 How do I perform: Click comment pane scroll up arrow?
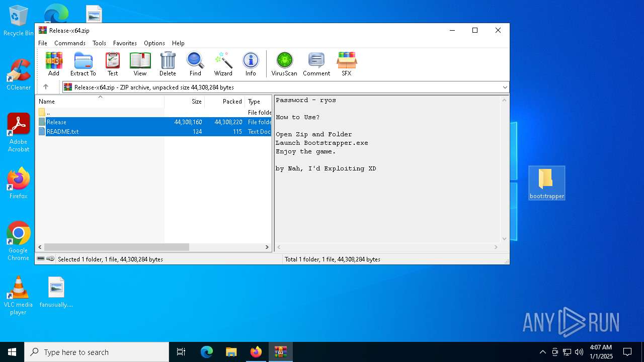click(x=505, y=100)
